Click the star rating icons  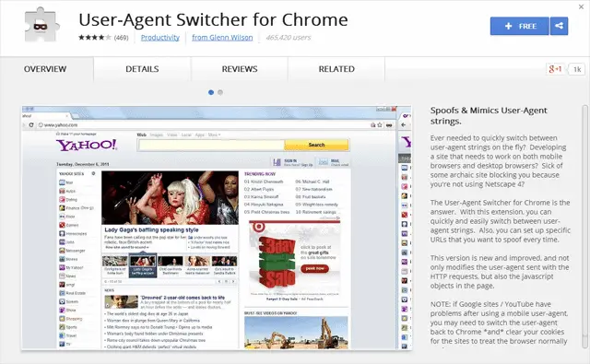tap(95, 37)
